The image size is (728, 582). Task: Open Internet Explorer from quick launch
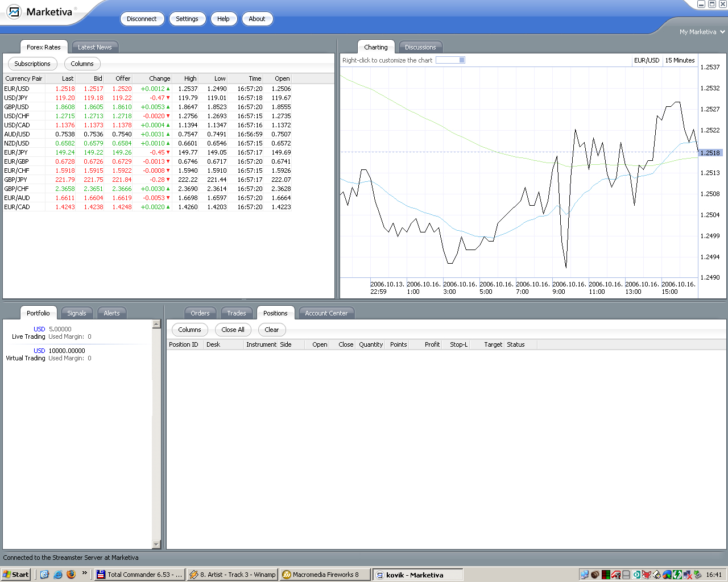point(57,575)
